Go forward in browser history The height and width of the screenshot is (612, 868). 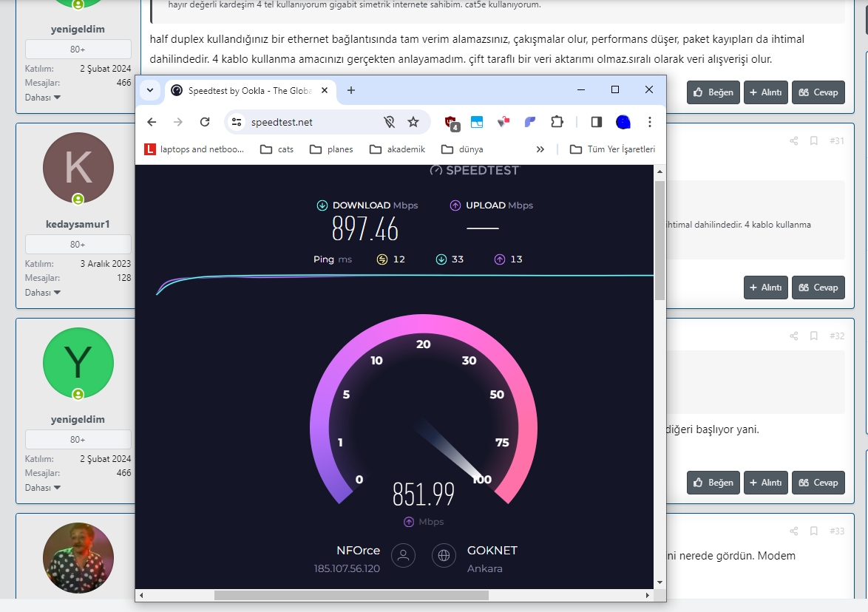point(177,122)
